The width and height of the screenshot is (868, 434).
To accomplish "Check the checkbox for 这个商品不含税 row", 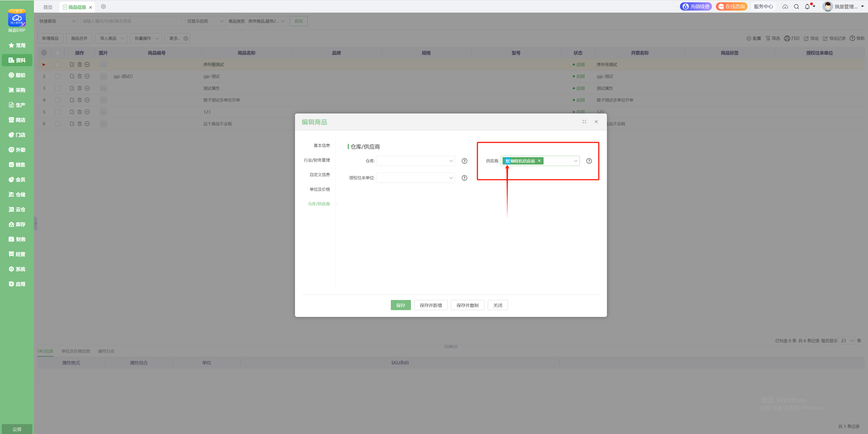I will pos(58,124).
